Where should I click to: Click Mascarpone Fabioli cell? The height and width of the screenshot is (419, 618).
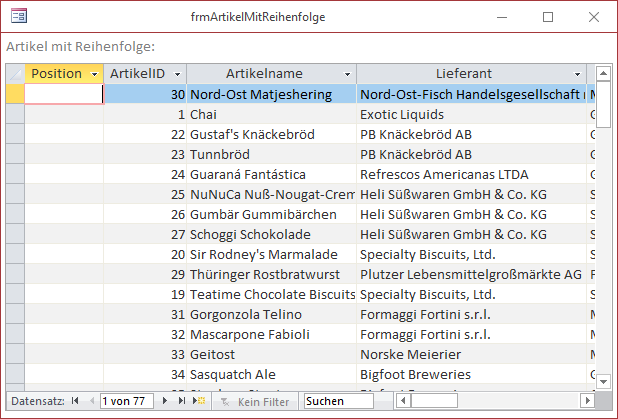272,334
